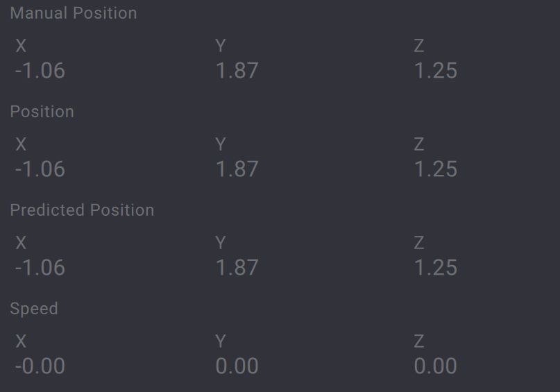Select the Position Y value 1.87
560x392 pixels.
click(237, 169)
